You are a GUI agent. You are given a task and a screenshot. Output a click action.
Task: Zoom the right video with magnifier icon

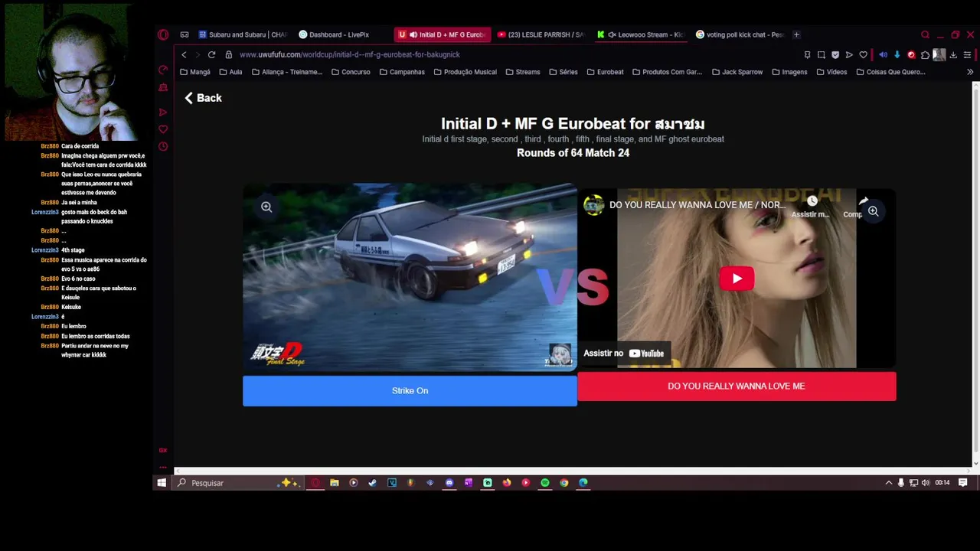coord(873,211)
